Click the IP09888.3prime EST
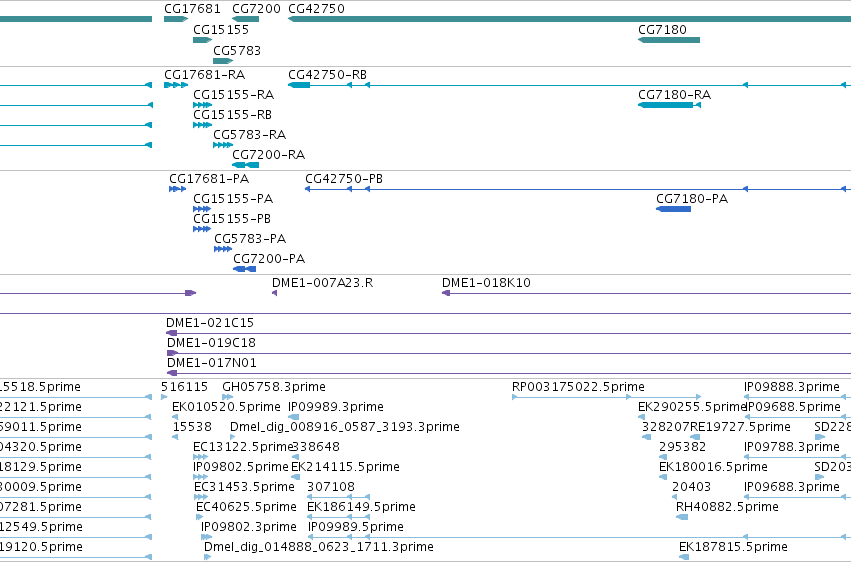 pyautogui.click(x=797, y=397)
